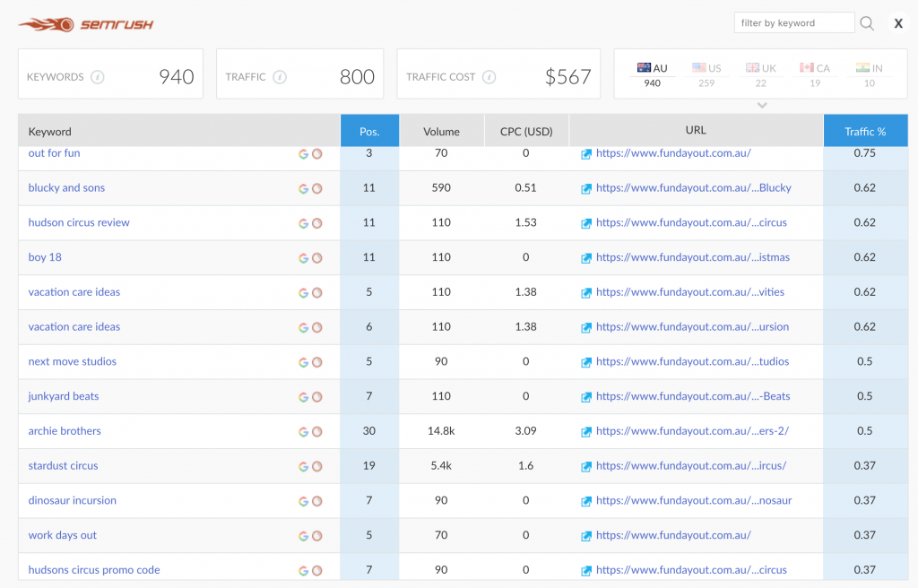Switch to the CA country tab
This screenshot has width=918, height=588.
click(x=815, y=74)
